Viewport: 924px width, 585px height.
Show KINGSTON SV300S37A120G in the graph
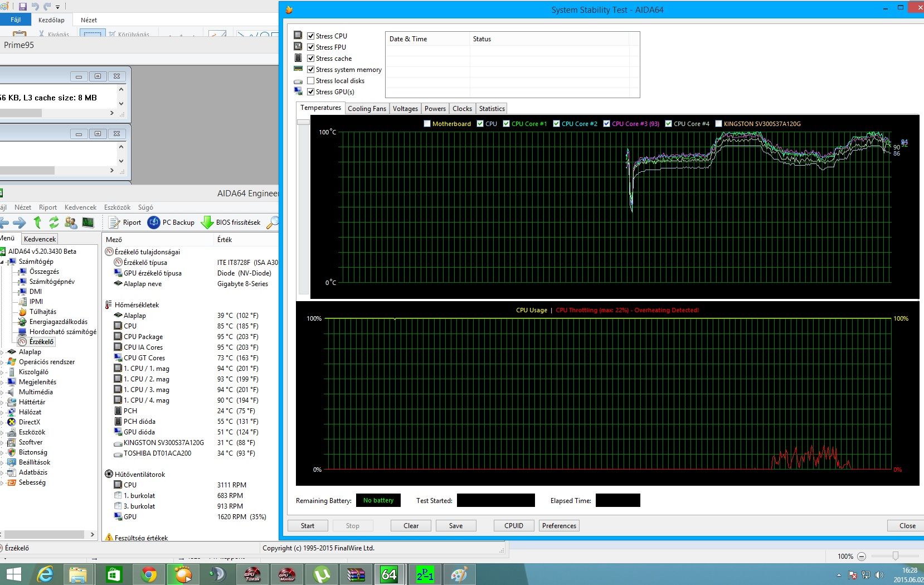point(718,124)
